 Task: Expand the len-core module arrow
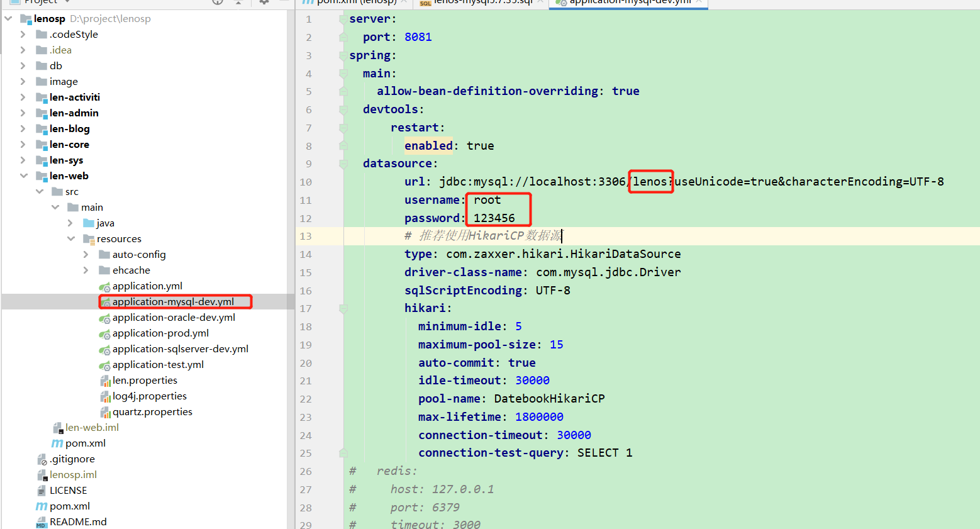coord(23,145)
